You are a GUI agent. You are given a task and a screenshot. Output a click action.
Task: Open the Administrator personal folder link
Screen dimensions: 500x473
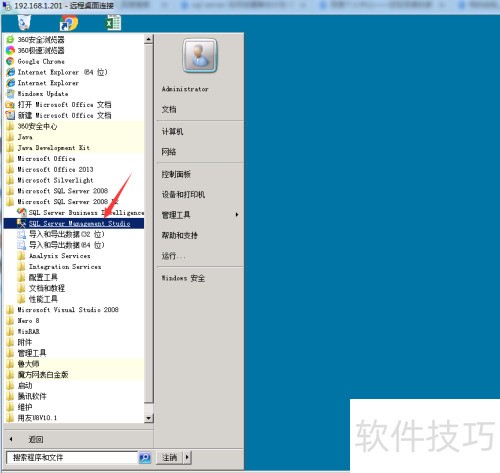tap(185, 89)
